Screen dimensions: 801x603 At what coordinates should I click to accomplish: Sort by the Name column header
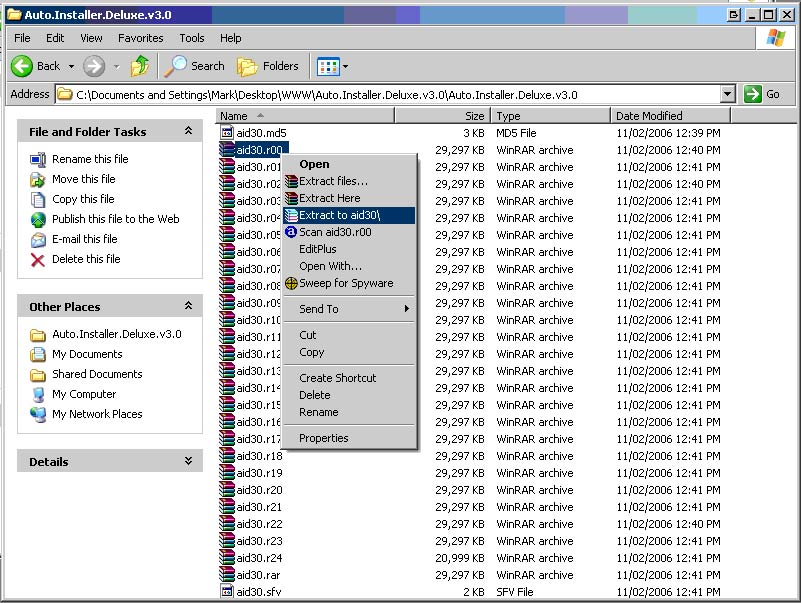pos(305,116)
